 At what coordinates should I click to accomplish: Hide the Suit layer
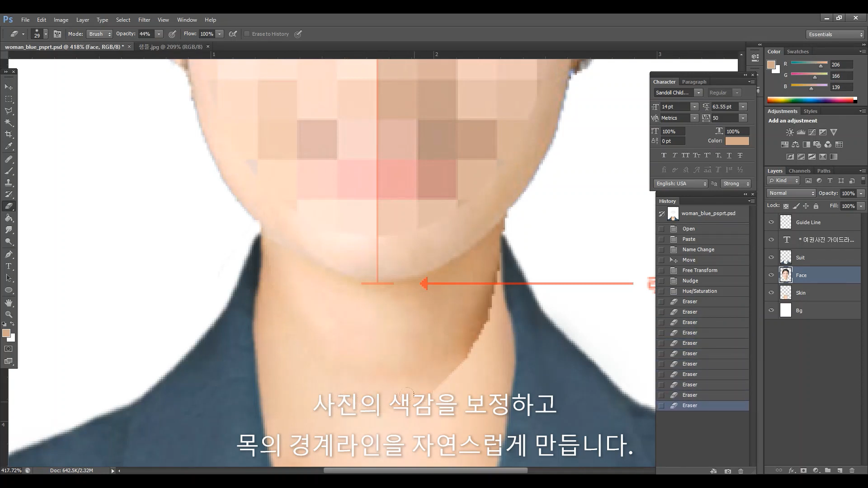tap(771, 258)
